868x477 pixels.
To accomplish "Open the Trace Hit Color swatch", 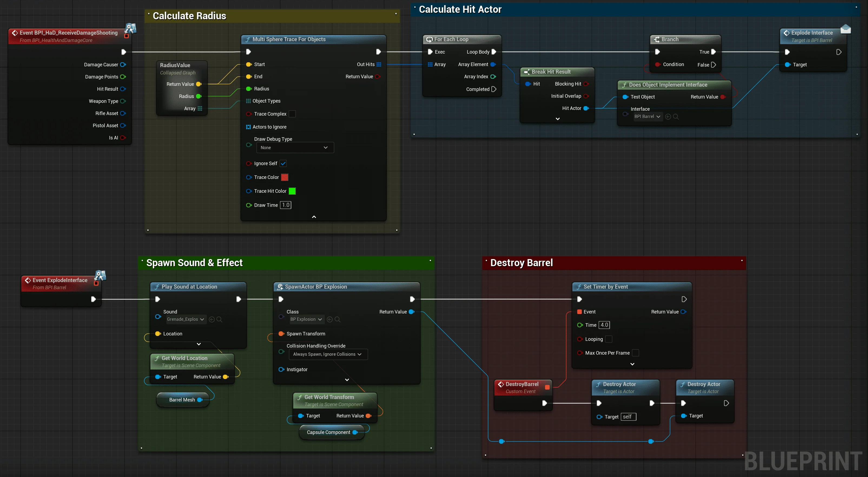I will 292,191.
